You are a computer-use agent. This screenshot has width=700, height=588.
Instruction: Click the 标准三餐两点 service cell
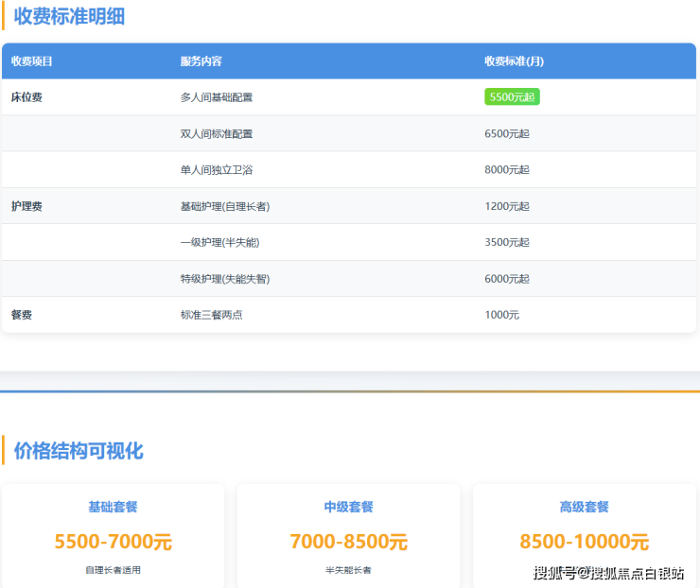pyautogui.click(x=211, y=315)
